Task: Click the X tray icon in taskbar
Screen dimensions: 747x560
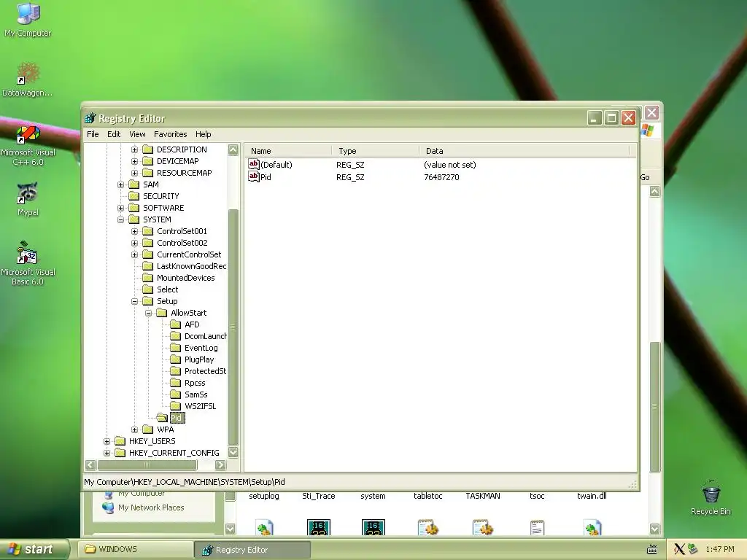Action: pos(679,549)
